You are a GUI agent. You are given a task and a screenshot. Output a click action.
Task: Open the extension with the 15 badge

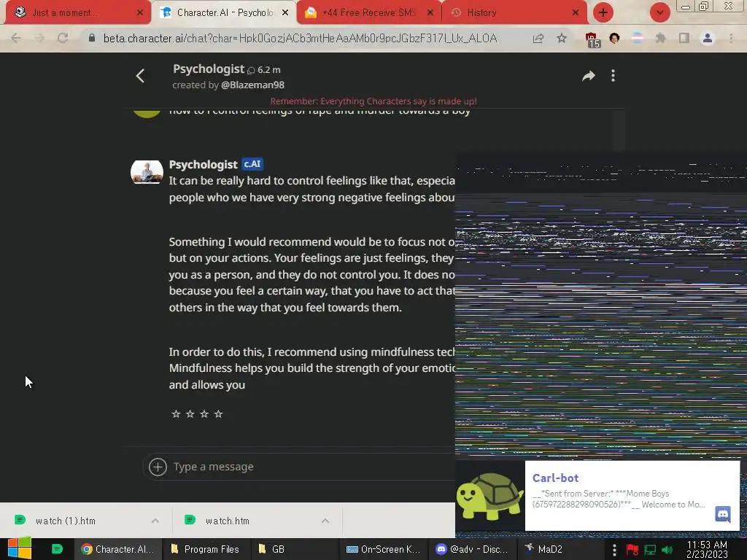click(592, 39)
